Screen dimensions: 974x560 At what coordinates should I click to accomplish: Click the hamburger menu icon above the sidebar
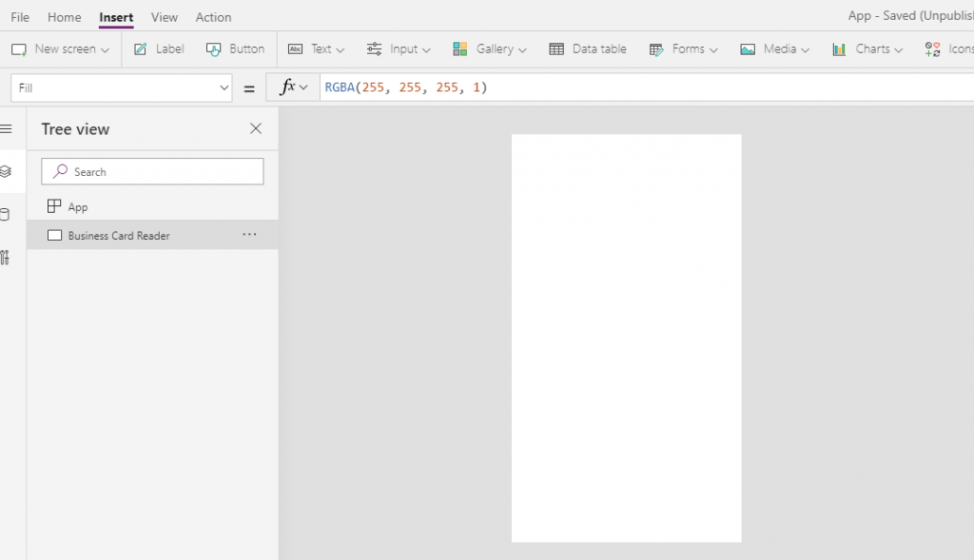point(5,128)
